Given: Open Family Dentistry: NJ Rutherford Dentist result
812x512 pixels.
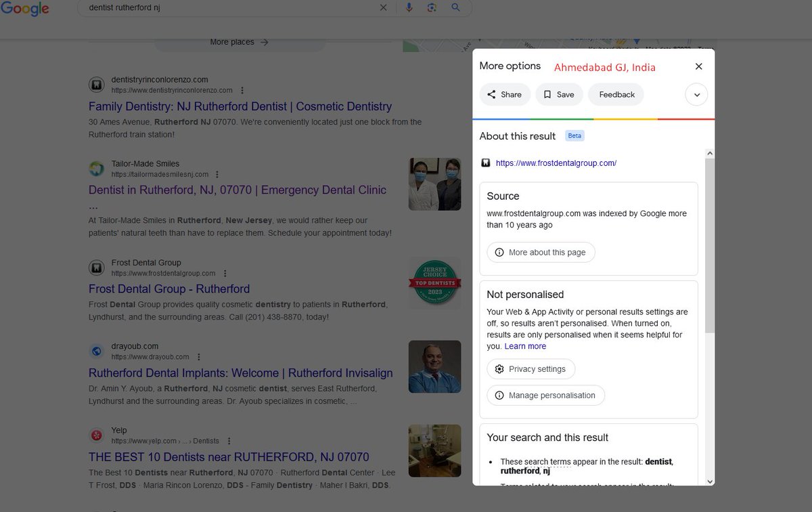Looking at the screenshot, I should point(240,106).
